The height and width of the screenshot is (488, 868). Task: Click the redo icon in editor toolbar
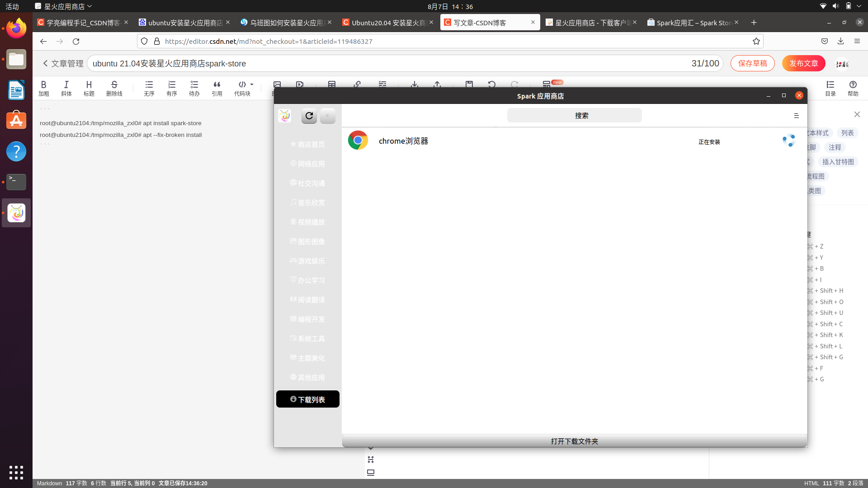pos(514,84)
